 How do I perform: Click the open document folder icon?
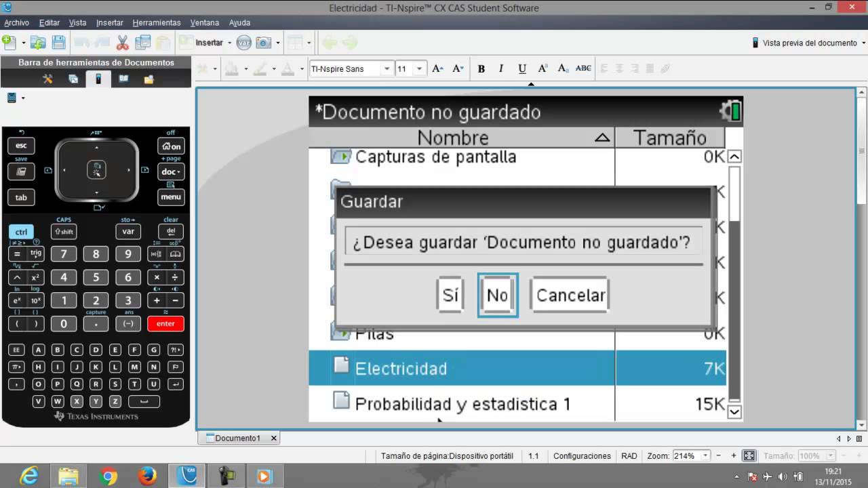pos(38,42)
